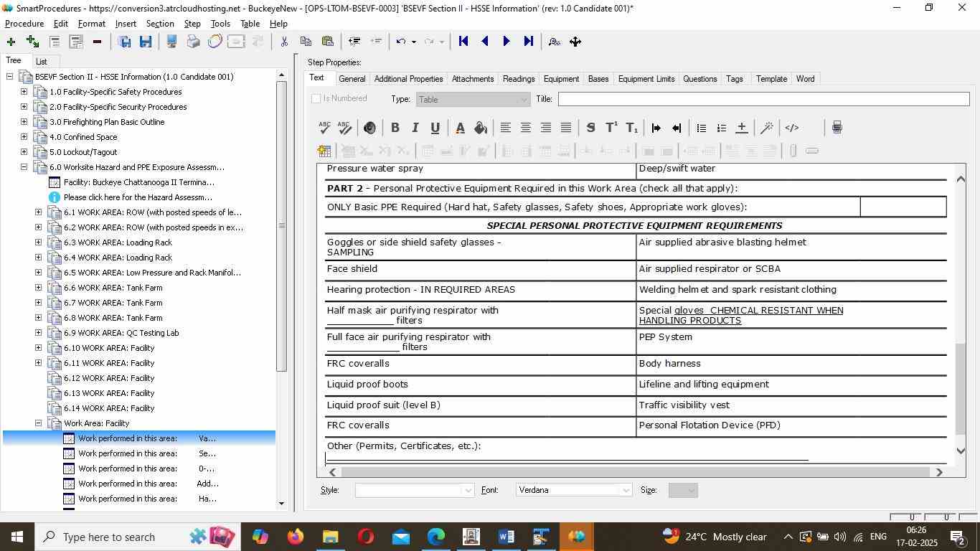980x551 pixels.
Task: Click the four-way move arrows icon
Action: tap(575, 42)
